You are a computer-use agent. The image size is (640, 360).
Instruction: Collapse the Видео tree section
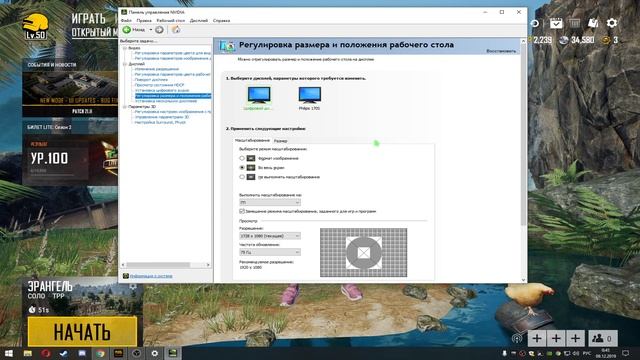coord(125,48)
